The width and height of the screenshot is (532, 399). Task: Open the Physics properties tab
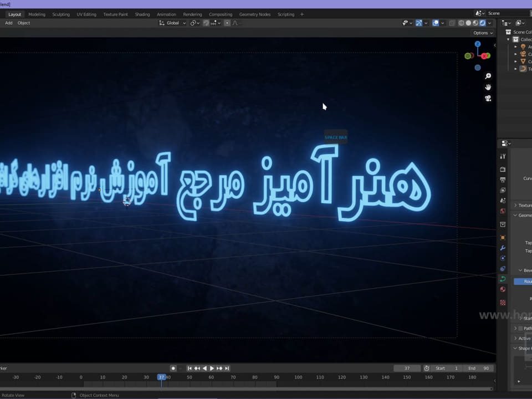(503, 258)
